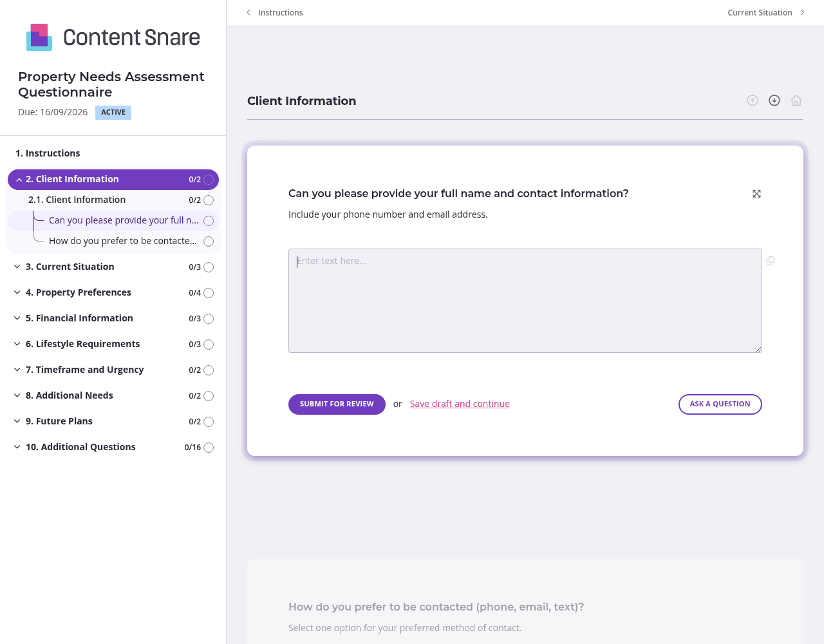This screenshot has width=824, height=644.
Task: Click status circle for 5. Financial Information
Action: [x=209, y=319]
